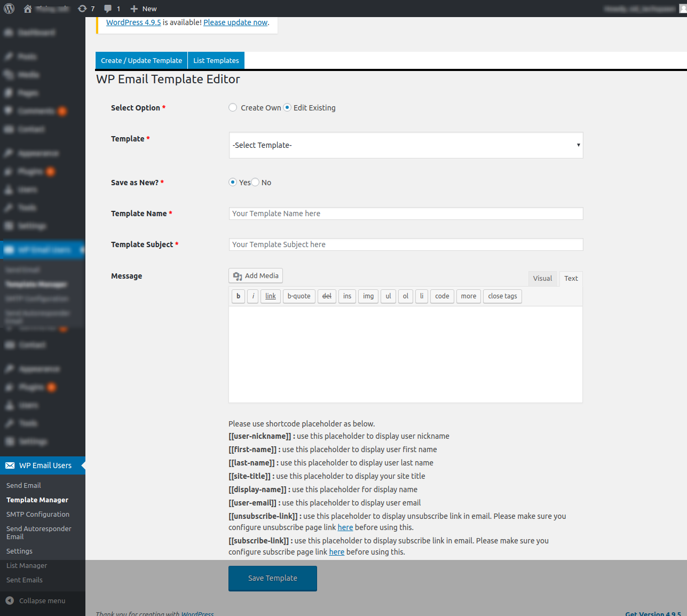Click the Please update now link
The width and height of the screenshot is (687, 616).
pyautogui.click(x=235, y=22)
